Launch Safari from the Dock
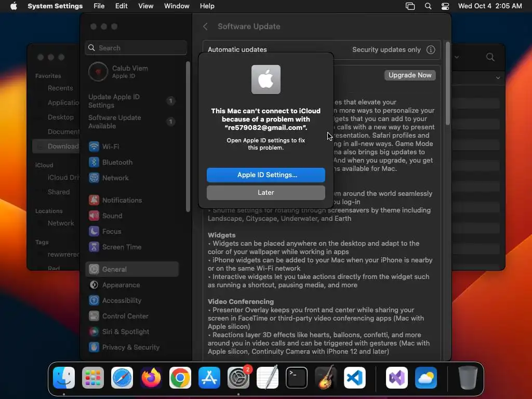Image resolution: width=532 pixels, height=399 pixels. (122, 378)
